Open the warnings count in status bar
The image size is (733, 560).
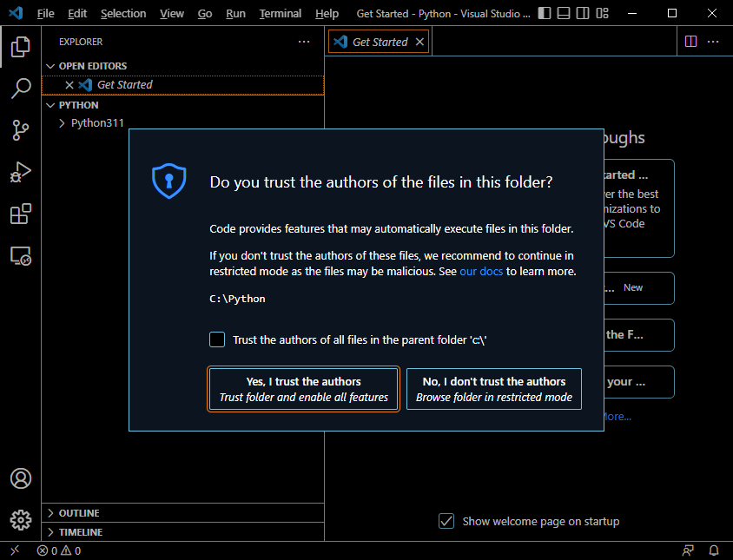click(71, 550)
